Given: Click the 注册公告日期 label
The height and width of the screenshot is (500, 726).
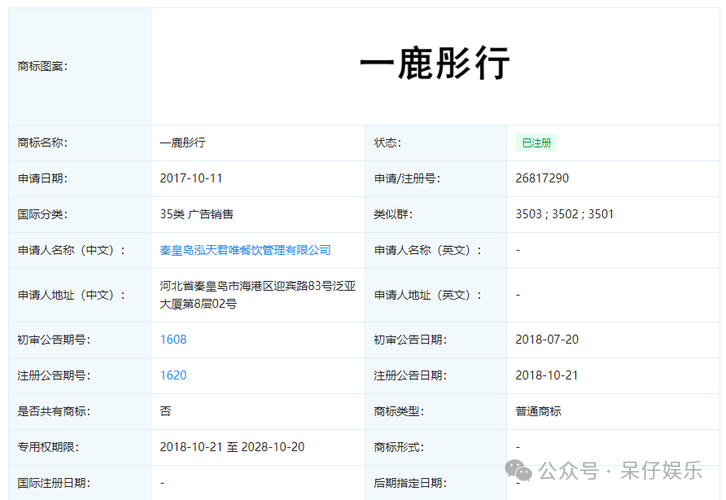Looking at the screenshot, I should click(410, 375).
